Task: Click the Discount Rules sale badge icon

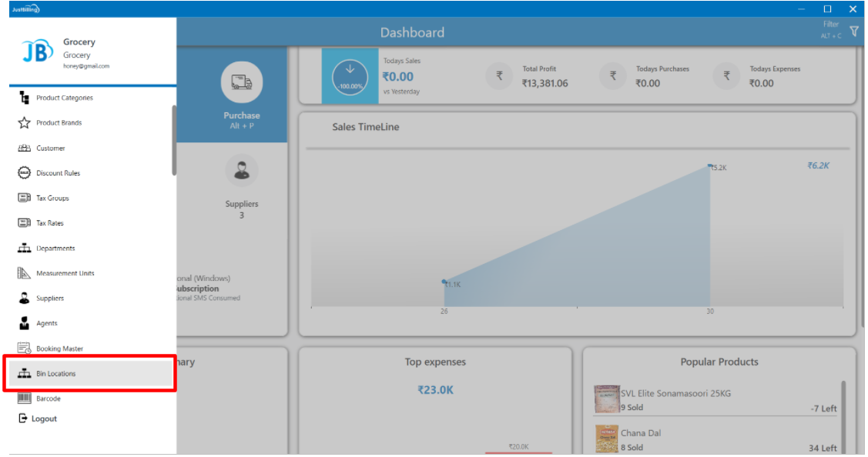Action: coord(24,173)
